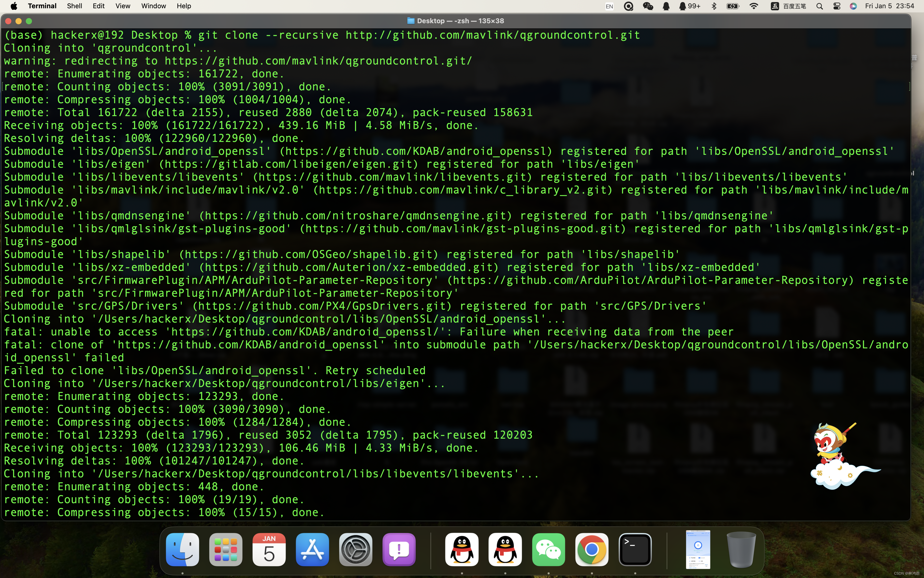924x578 pixels.
Task: Open Feedback Assistant from the Dock
Action: click(399, 549)
